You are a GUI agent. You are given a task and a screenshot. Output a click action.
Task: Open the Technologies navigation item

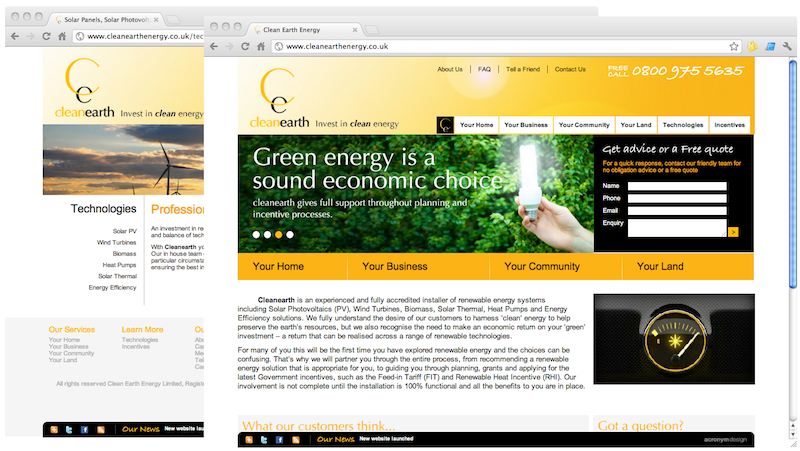[x=683, y=125]
